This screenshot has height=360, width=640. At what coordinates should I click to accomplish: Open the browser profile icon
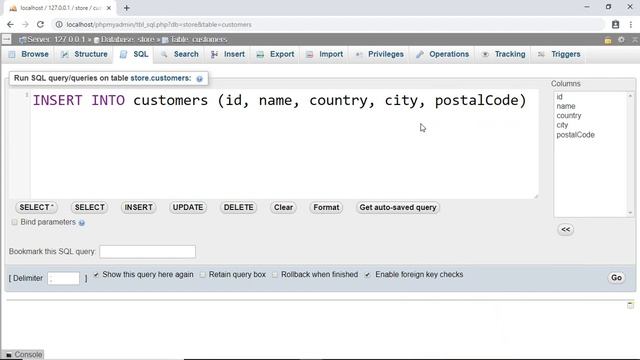pyautogui.click(x=616, y=24)
